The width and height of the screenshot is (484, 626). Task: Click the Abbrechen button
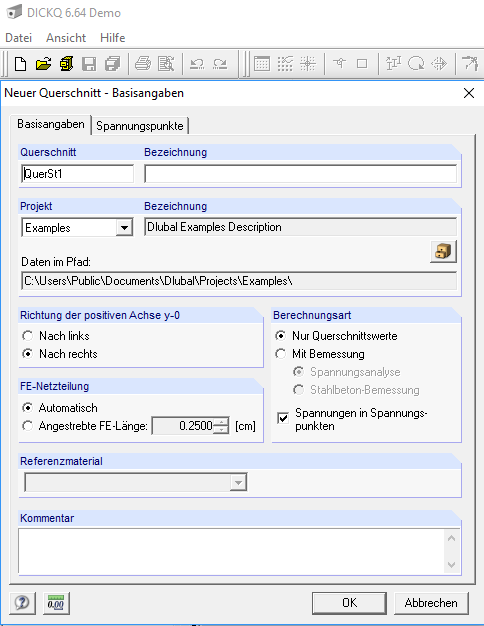[431, 603]
